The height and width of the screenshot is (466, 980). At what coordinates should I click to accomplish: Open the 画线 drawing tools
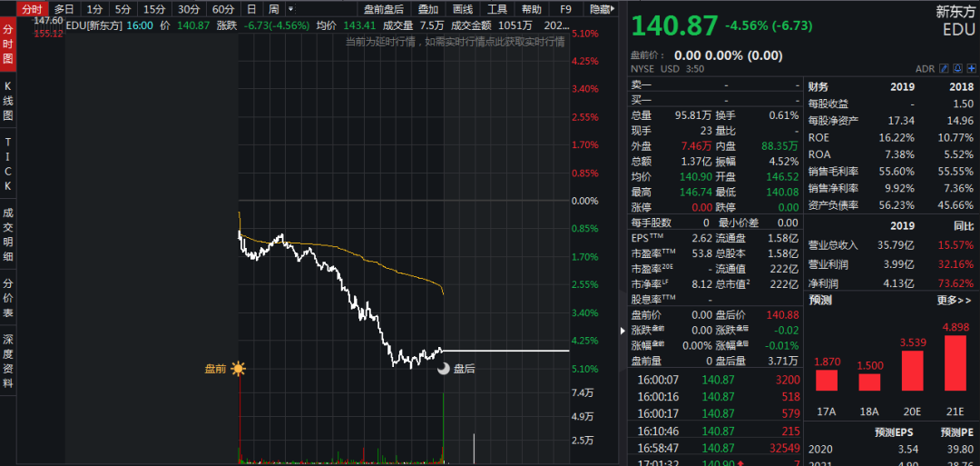(x=463, y=9)
